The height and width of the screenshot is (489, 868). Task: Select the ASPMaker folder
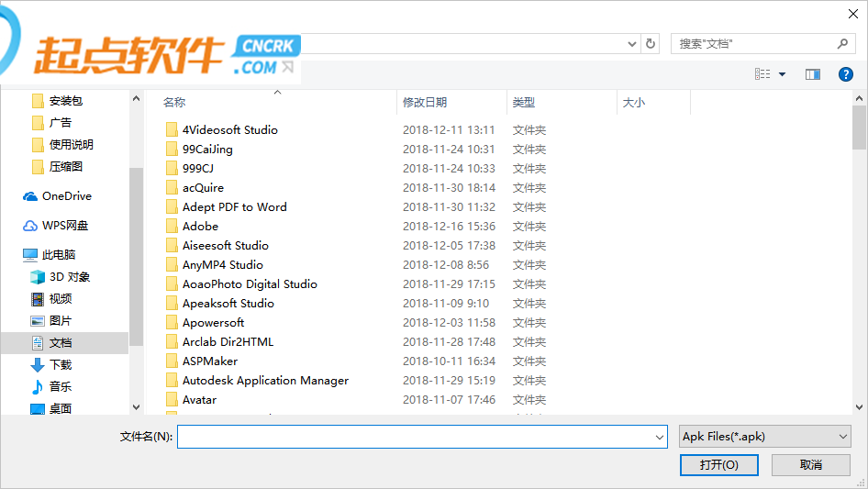click(210, 361)
